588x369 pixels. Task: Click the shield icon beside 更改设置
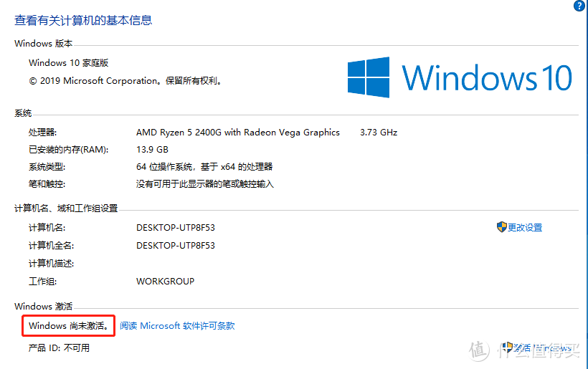coord(501,227)
